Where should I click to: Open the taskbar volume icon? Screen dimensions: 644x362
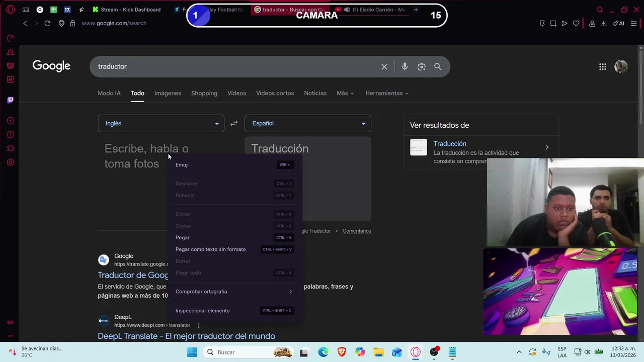pyautogui.click(x=588, y=352)
